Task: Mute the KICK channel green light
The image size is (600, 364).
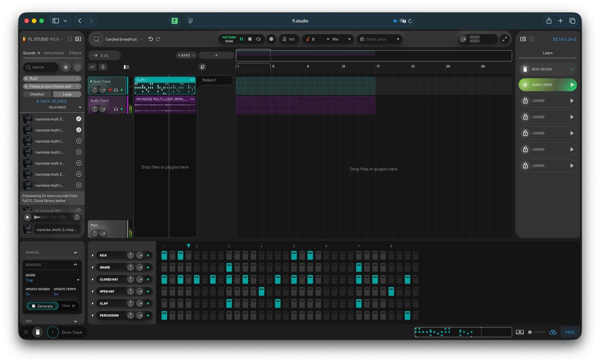Action: 148,255
